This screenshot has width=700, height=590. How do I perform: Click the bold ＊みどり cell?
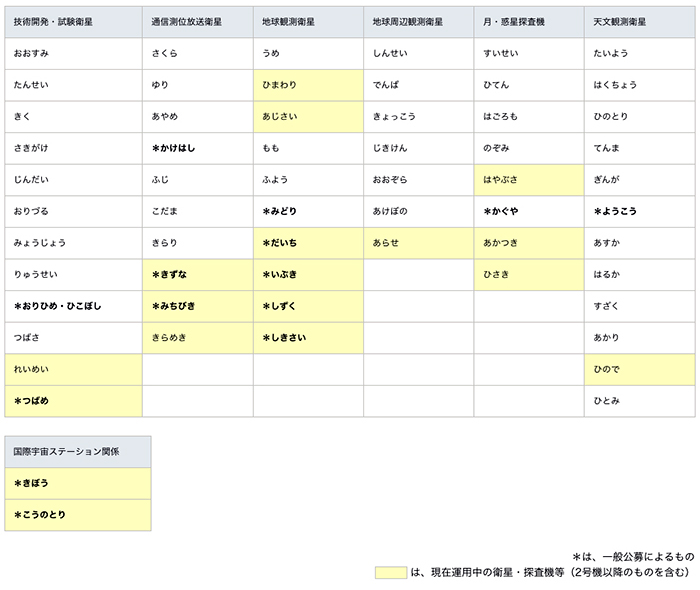click(x=308, y=212)
